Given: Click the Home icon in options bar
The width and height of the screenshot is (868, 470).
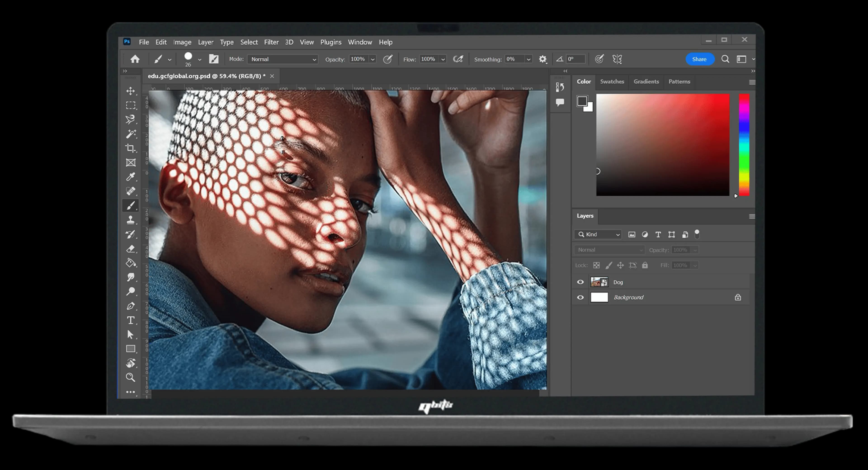Looking at the screenshot, I should click(x=135, y=59).
